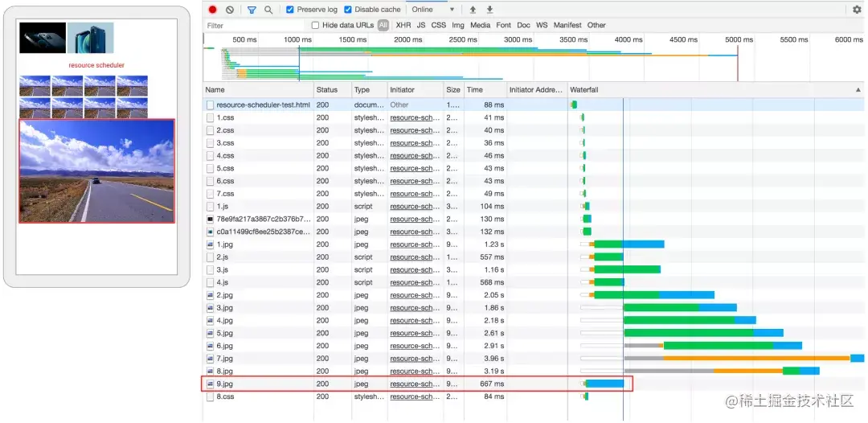Screen dimensions: 868x423
Task: Select the 7.css request row
Action: tap(534, 194)
